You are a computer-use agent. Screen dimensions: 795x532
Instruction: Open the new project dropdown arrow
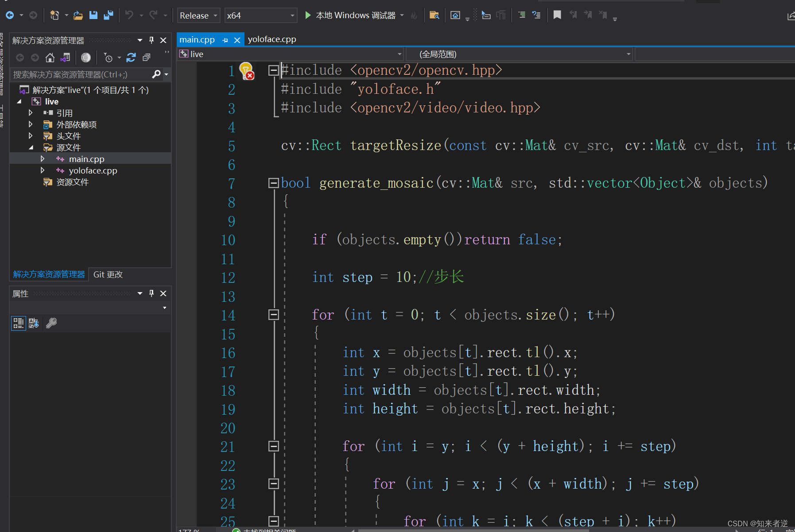pyautogui.click(x=66, y=15)
